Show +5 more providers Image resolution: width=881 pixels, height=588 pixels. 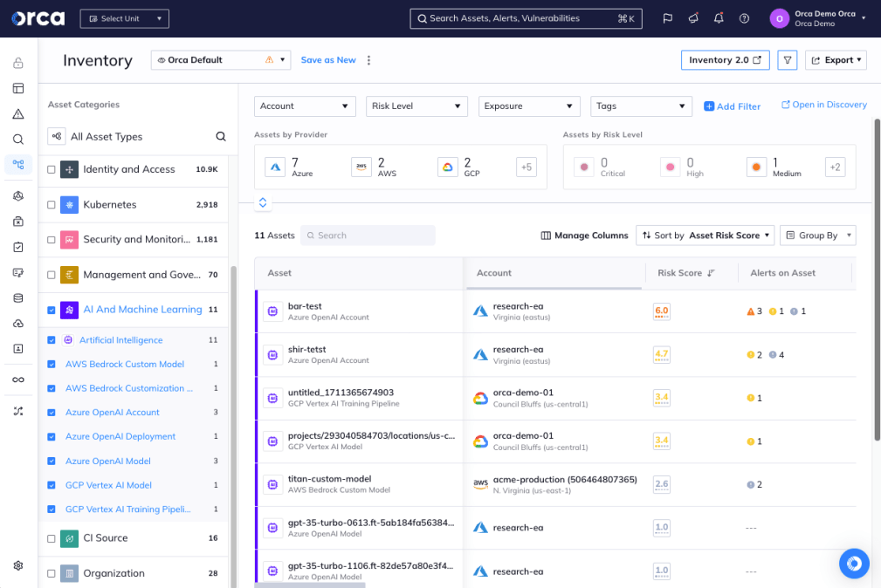point(526,167)
